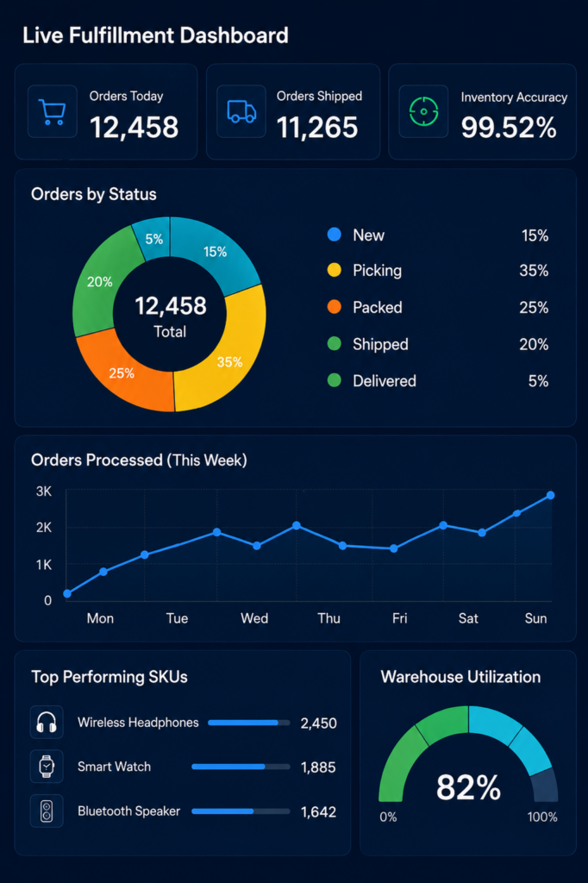This screenshot has height=883, width=588.
Task: Click the smart watch icon
Action: [x=47, y=767]
